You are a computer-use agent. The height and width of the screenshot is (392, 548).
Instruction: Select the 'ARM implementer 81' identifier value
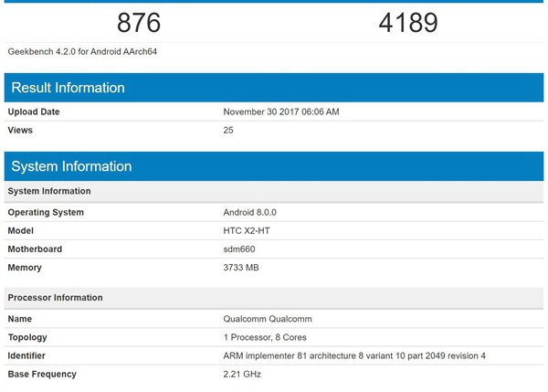point(354,355)
